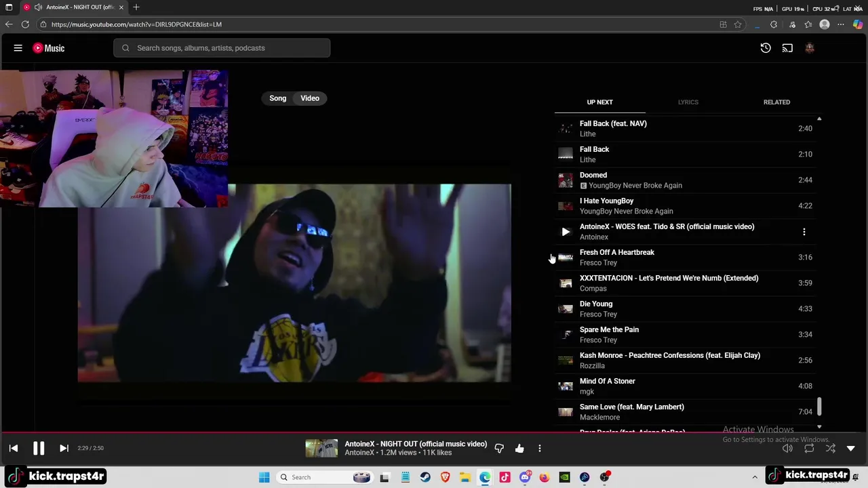The width and height of the screenshot is (868, 488).
Task: Open mgk artist link
Action: [587, 392]
